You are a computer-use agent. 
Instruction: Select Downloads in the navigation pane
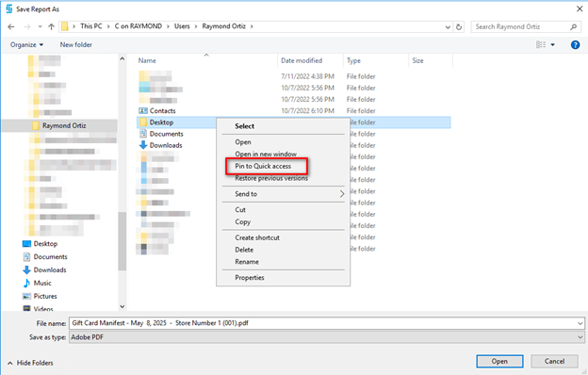pos(50,270)
